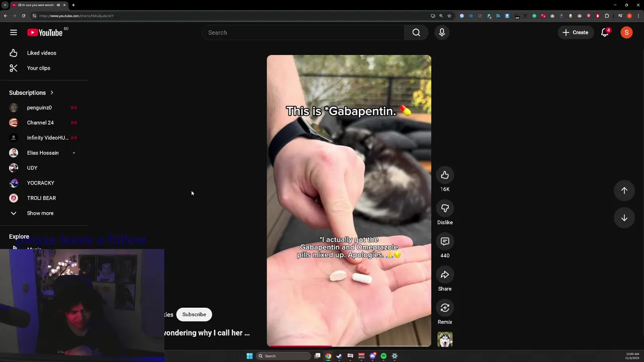The height and width of the screenshot is (362, 644).
Task: Click the Windows taskbar Search box
Action: (x=283, y=356)
